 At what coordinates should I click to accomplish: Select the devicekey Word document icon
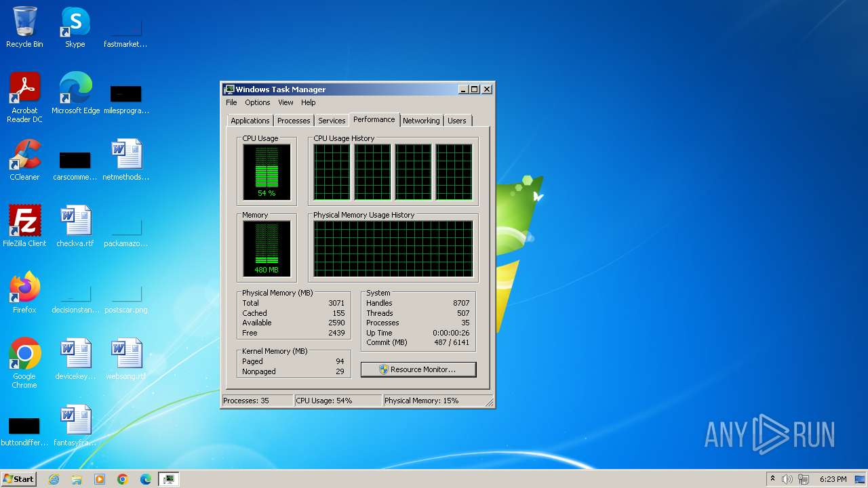[x=75, y=359]
